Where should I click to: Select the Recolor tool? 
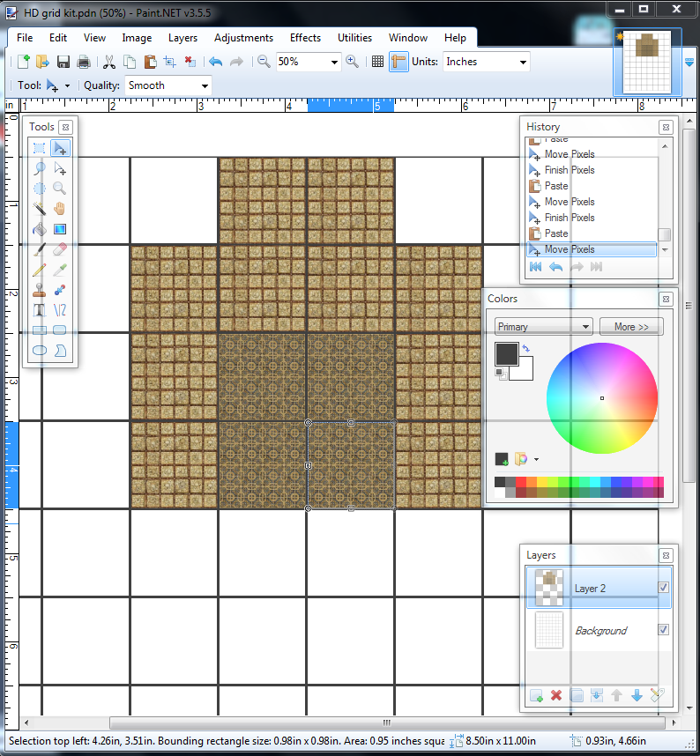point(60,290)
